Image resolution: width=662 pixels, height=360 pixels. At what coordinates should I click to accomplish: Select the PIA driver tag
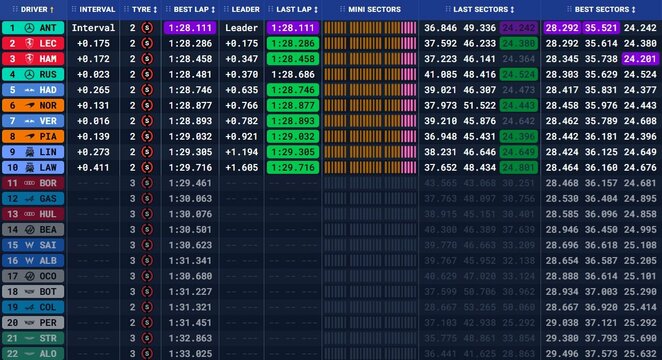pos(33,136)
